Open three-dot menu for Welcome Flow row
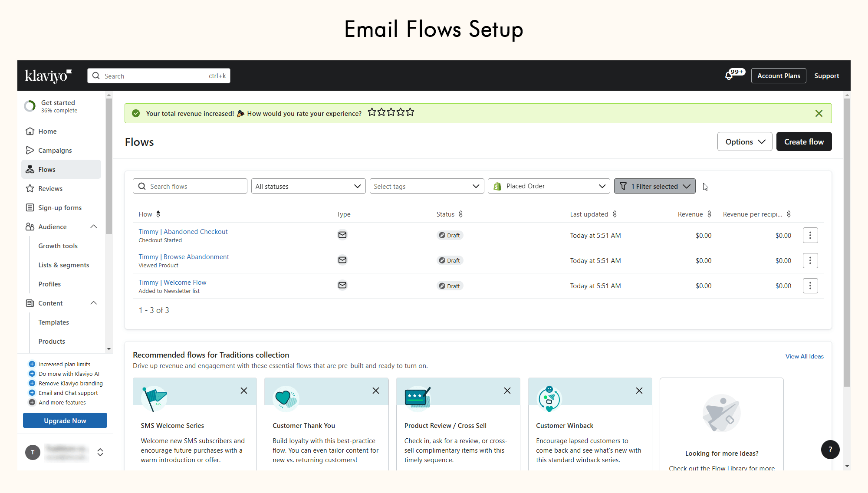Screen dimensions: 868x493 point(810,286)
